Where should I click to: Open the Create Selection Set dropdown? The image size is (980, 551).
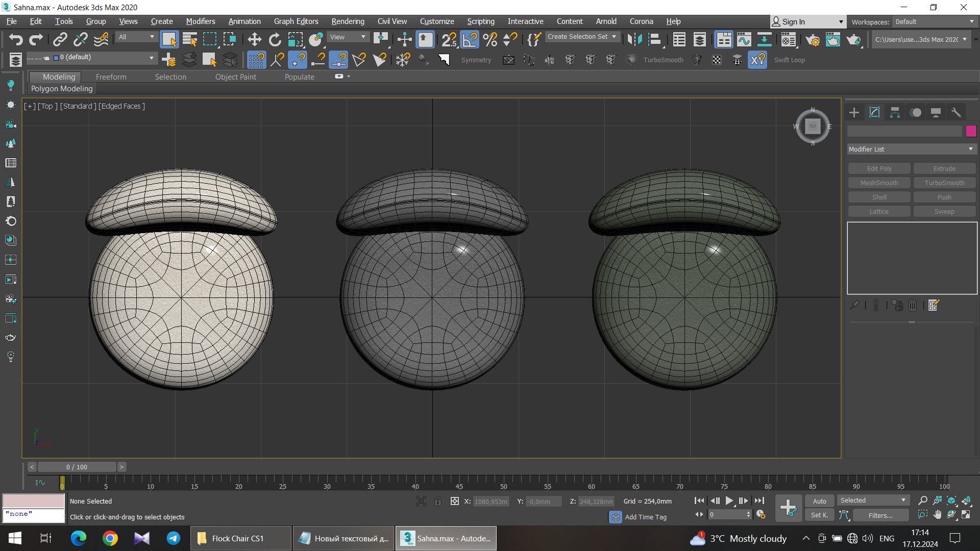[614, 37]
